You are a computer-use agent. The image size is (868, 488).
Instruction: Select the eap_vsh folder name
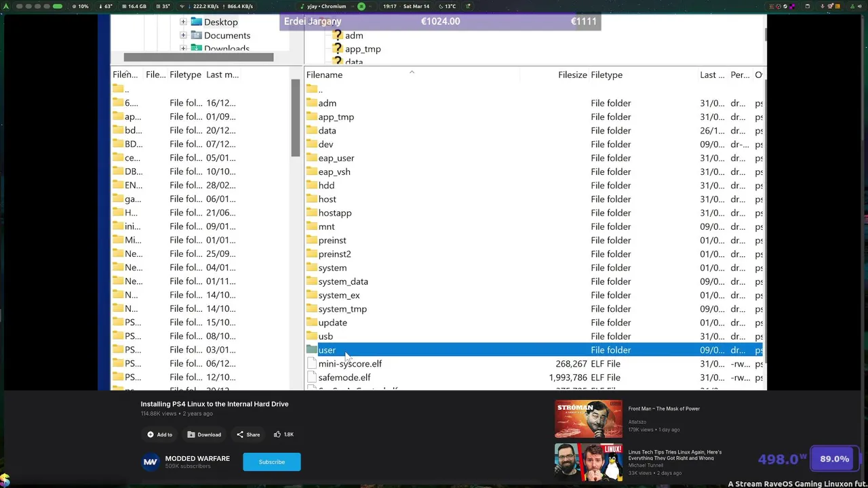tap(334, 171)
